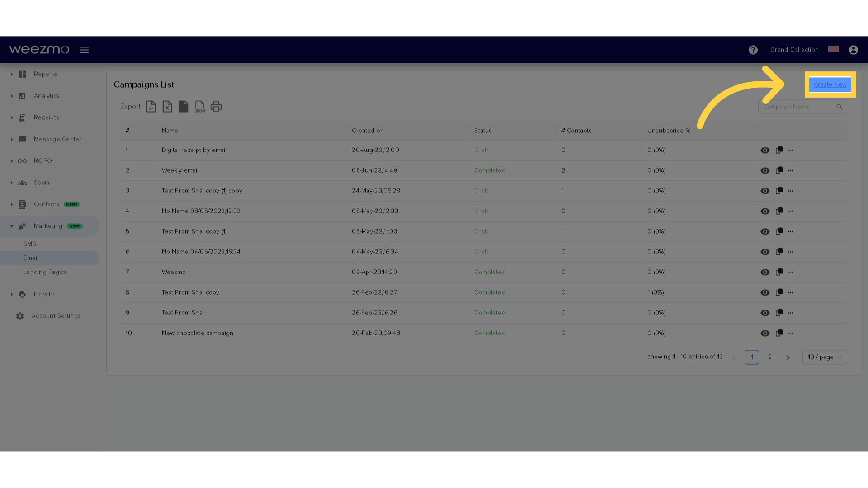Toggle visibility for Weezmo campaign
This screenshot has height=488, width=868.
coord(765,272)
